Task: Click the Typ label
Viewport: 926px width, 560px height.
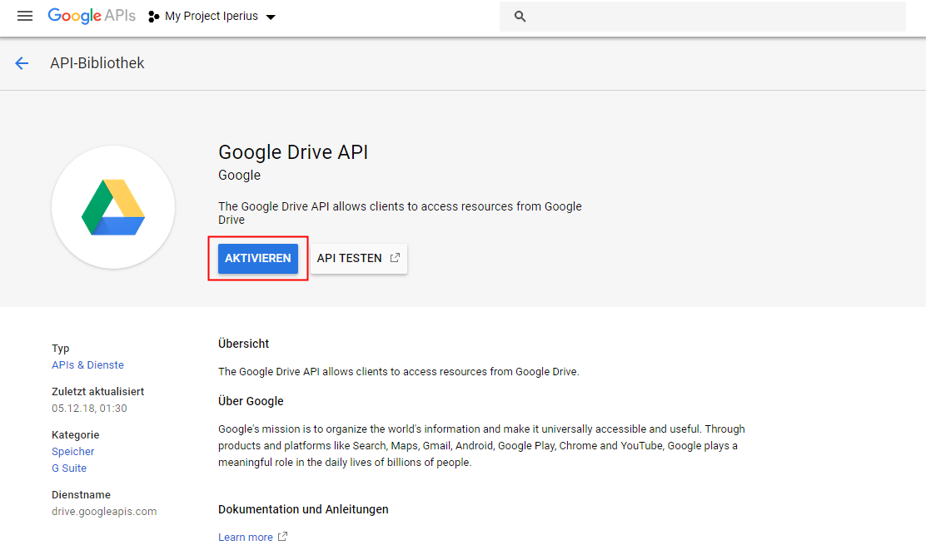Action: pos(61,349)
